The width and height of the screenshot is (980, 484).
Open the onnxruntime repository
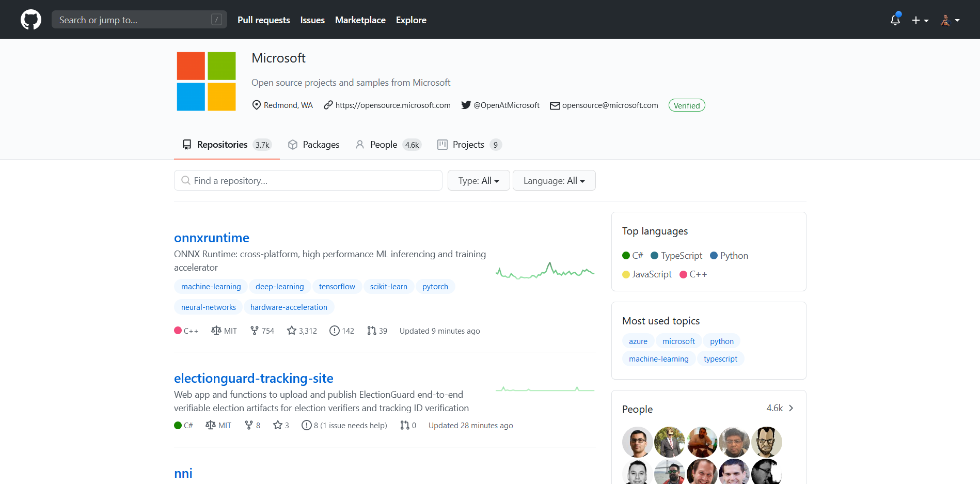pos(212,238)
